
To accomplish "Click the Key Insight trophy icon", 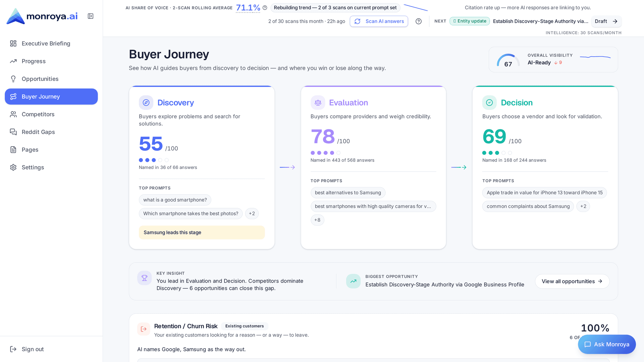I will pos(145,278).
